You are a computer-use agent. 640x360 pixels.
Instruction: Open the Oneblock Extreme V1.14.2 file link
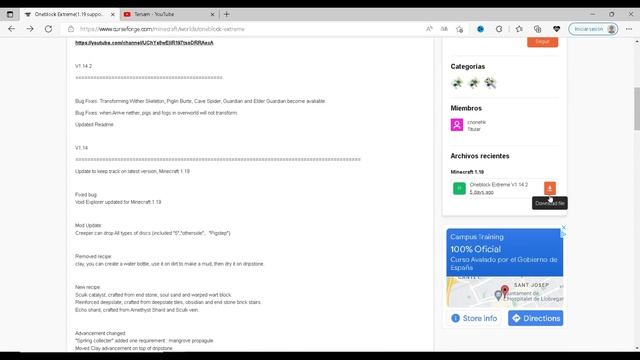coord(498,184)
